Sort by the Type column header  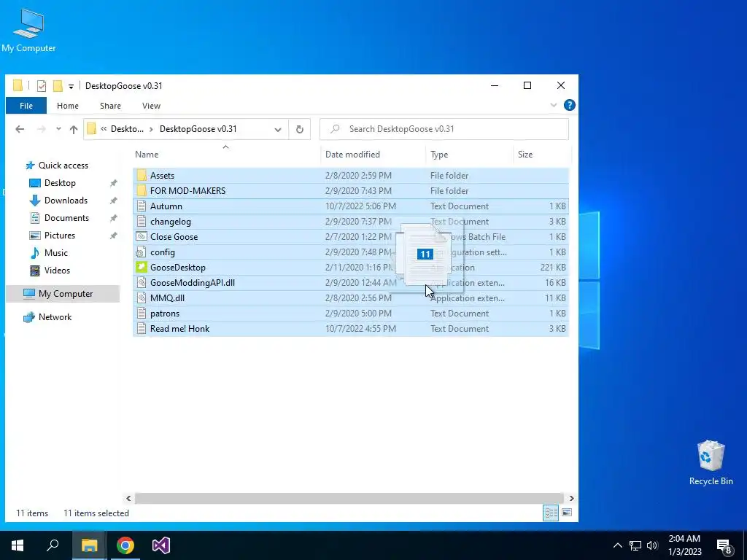438,155
